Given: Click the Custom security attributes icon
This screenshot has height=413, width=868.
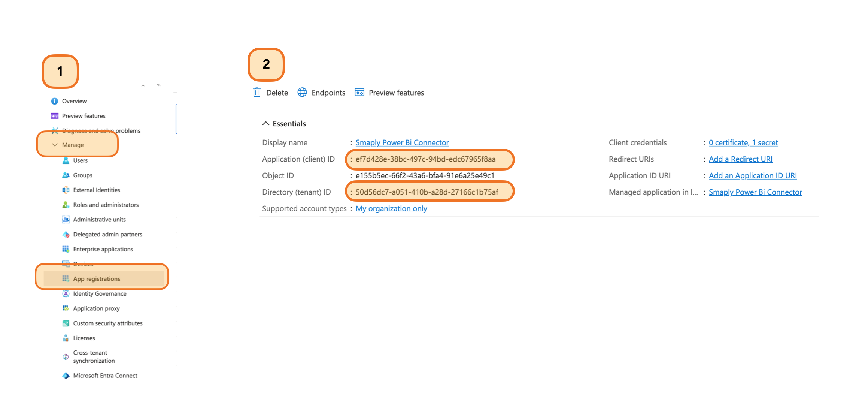Looking at the screenshot, I should [66, 323].
